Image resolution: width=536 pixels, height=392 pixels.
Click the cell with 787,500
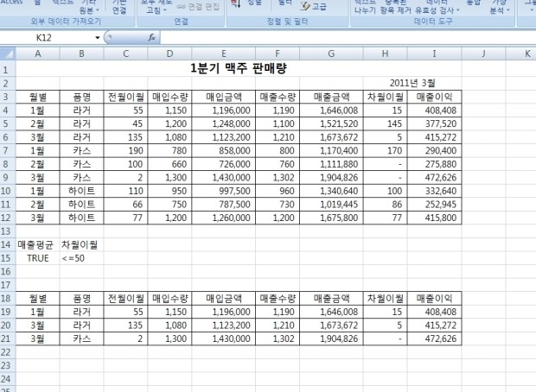[x=224, y=204]
